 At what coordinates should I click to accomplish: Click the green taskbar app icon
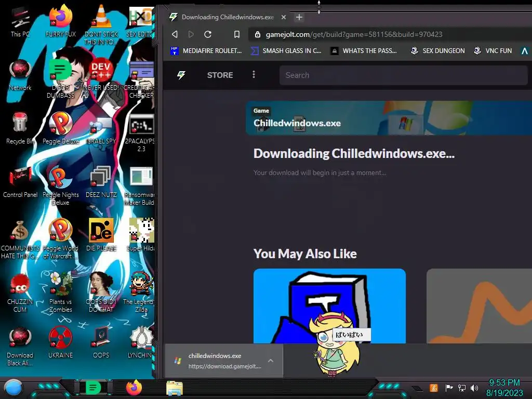[x=94, y=388]
